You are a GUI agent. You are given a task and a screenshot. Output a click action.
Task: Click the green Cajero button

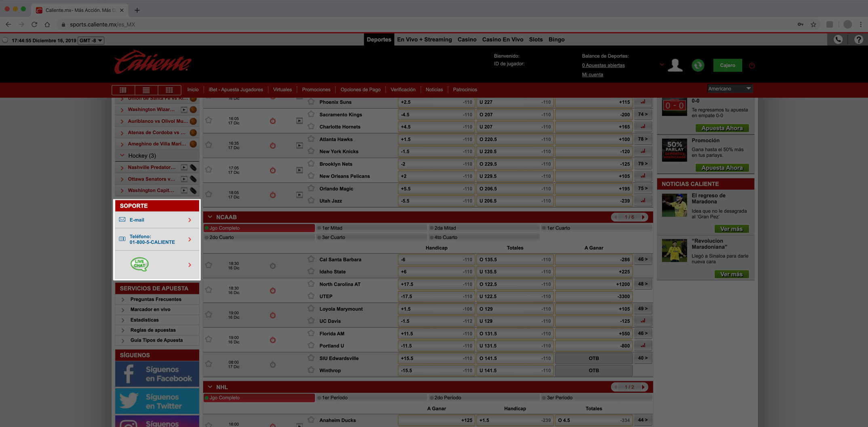click(727, 65)
